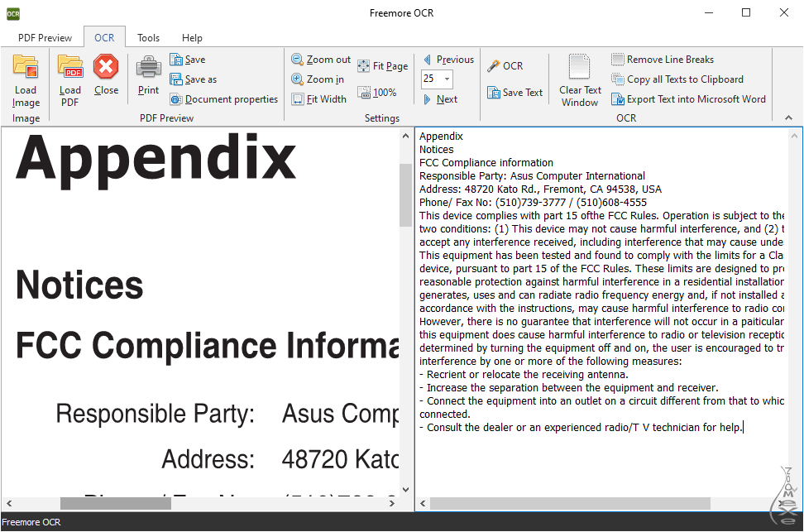Viewport: 804px width, 532px height.
Task: Minimize the Freemore OCR window
Action: click(709, 13)
